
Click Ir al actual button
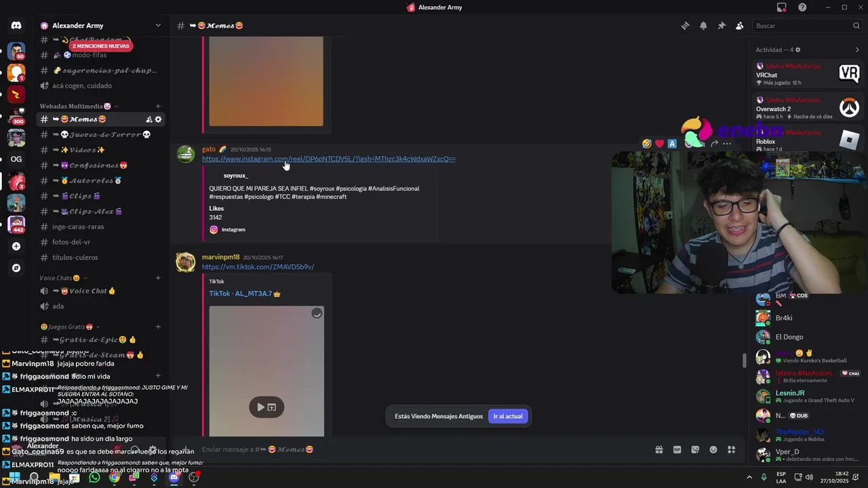[x=508, y=416]
